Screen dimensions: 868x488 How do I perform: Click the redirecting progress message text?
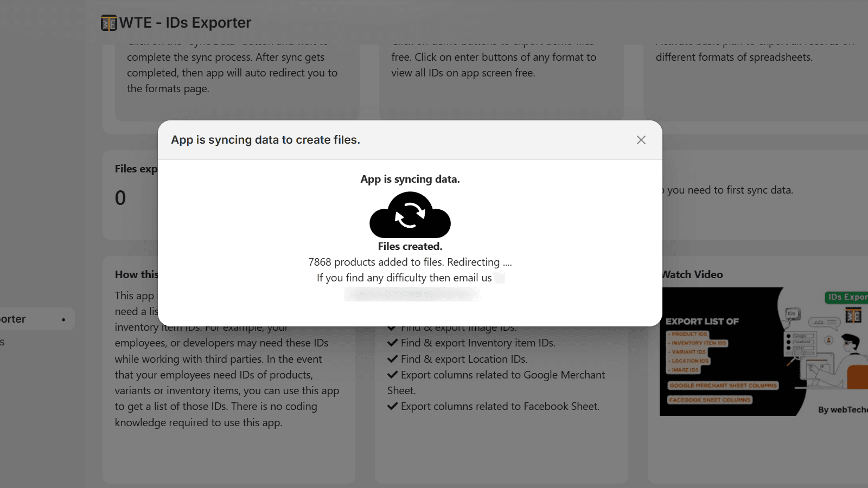click(x=410, y=262)
